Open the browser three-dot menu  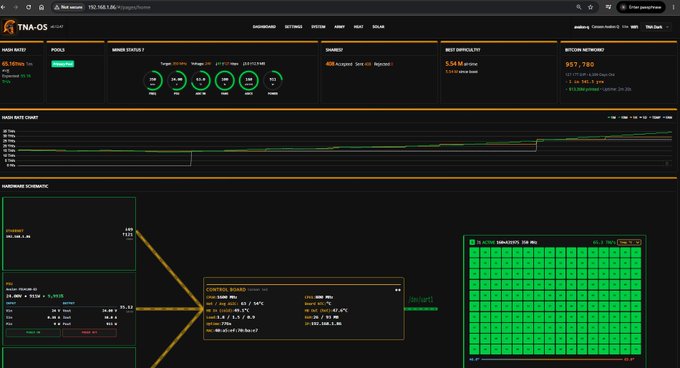(673, 7)
